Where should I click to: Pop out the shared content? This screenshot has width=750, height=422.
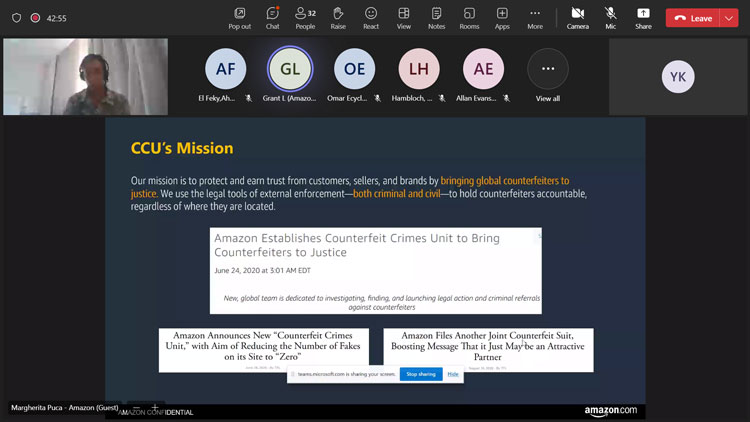click(x=239, y=17)
